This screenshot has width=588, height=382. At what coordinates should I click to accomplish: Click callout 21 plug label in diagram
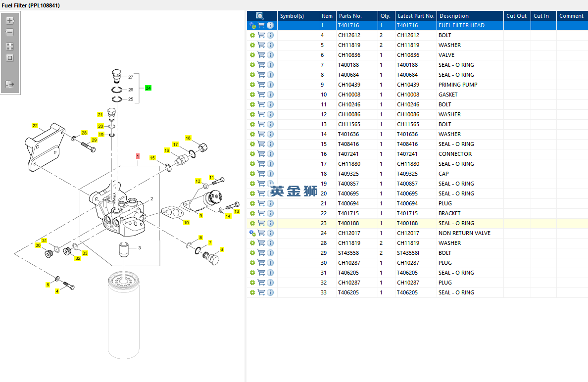[x=100, y=115]
